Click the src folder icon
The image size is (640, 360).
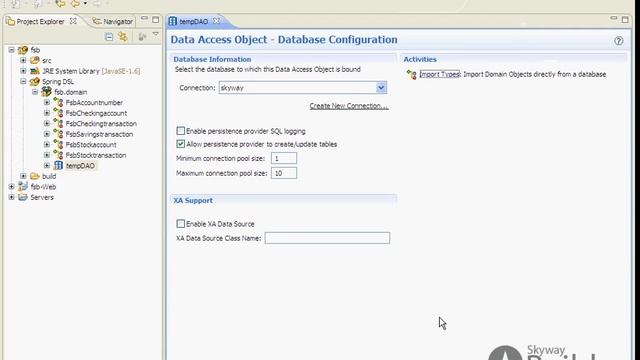click(x=35, y=60)
